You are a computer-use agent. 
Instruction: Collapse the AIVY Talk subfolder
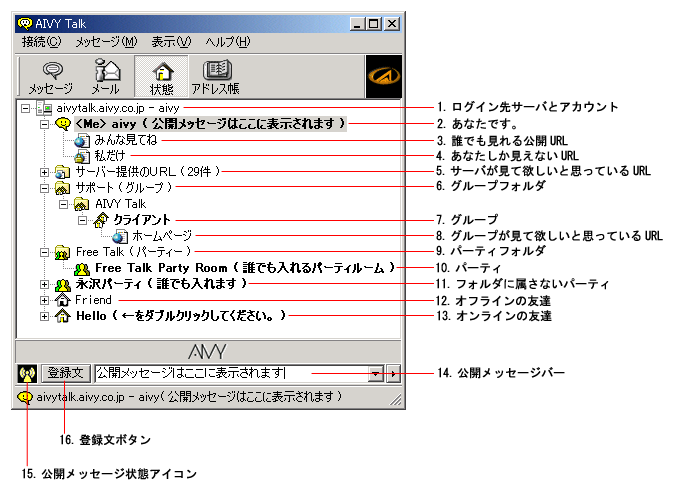pyautogui.click(x=63, y=204)
